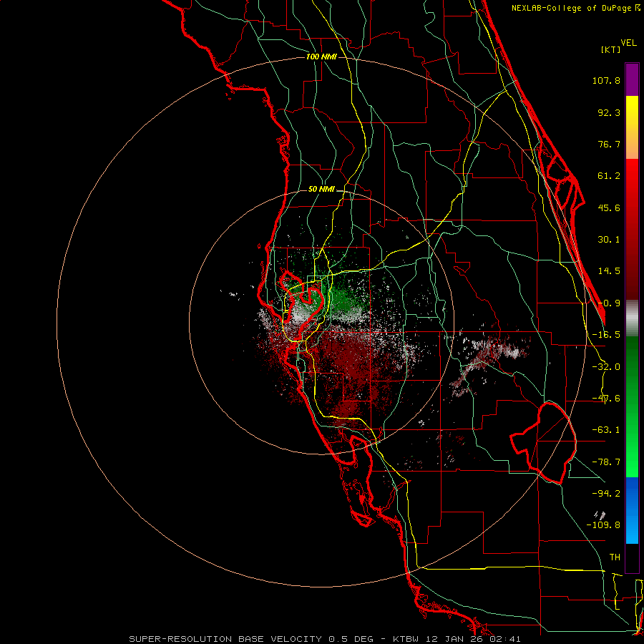Click the -94.2 value on the velocity scale
Image resolution: width=644 pixels, height=644 pixels.
click(x=606, y=493)
